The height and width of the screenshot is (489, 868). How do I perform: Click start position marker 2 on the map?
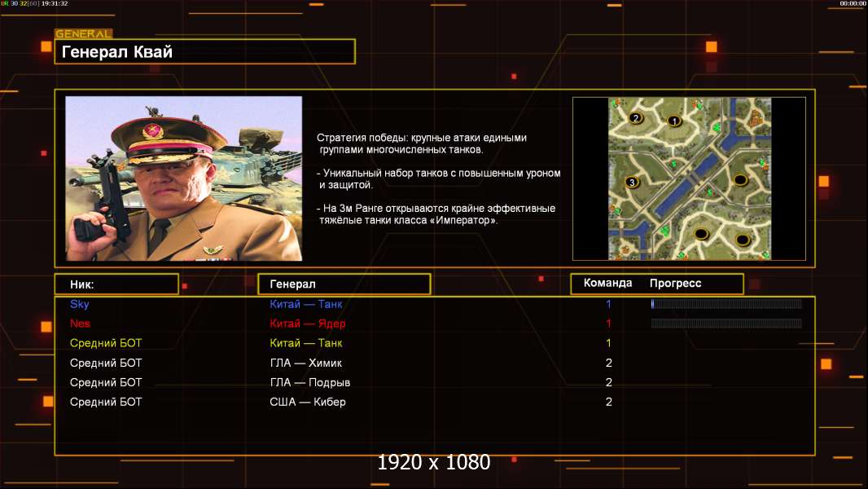click(635, 117)
